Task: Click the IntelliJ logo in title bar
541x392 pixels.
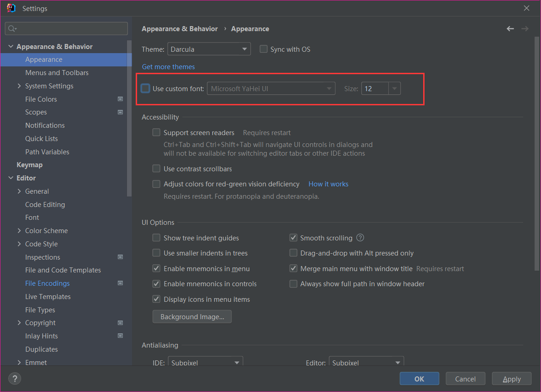Action: click(x=11, y=8)
